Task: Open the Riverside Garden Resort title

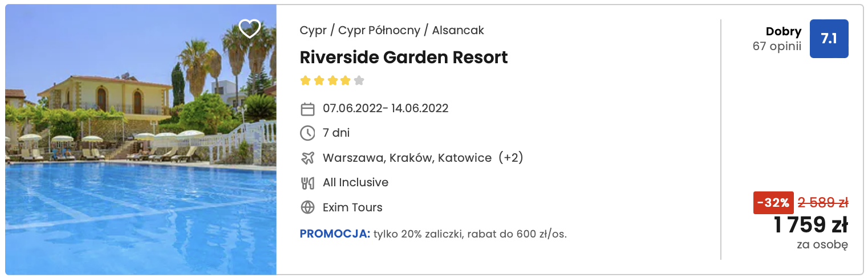Action: (404, 58)
